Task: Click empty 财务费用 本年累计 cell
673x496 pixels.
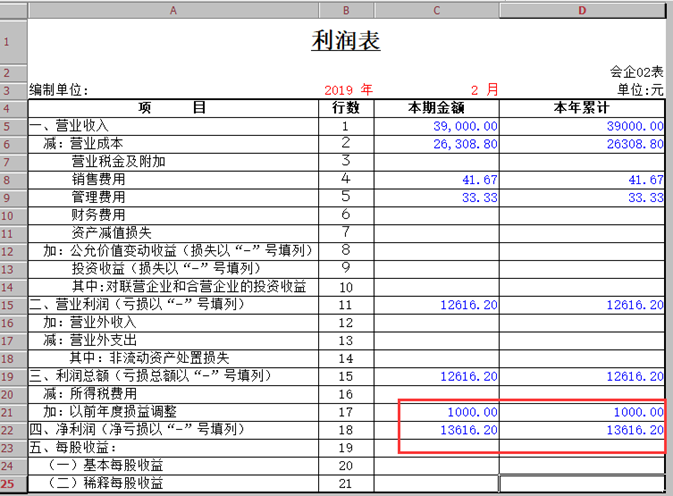Action: pyautogui.click(x=582, y=216)
